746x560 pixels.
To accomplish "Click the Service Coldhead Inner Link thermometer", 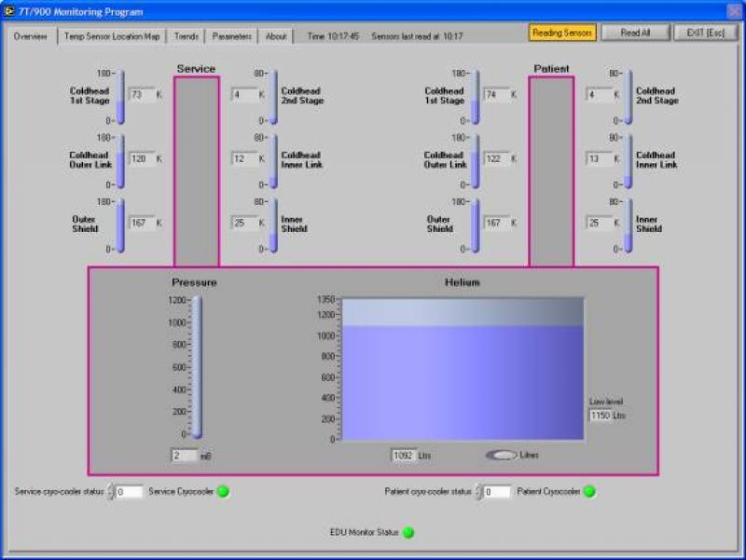I will point(273,161).
